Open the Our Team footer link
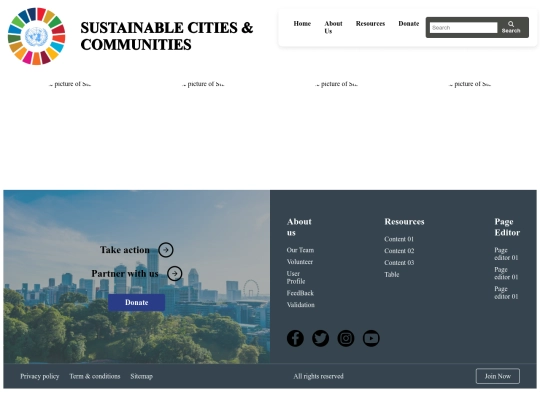Screen dimensions: 540x405 coord(300,250)
